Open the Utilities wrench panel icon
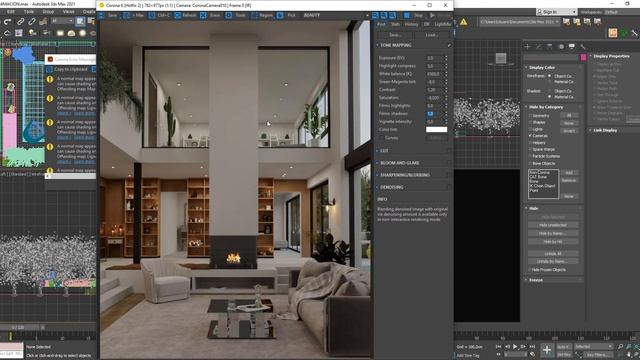This screenshot has height=360, width=640. 583,47
